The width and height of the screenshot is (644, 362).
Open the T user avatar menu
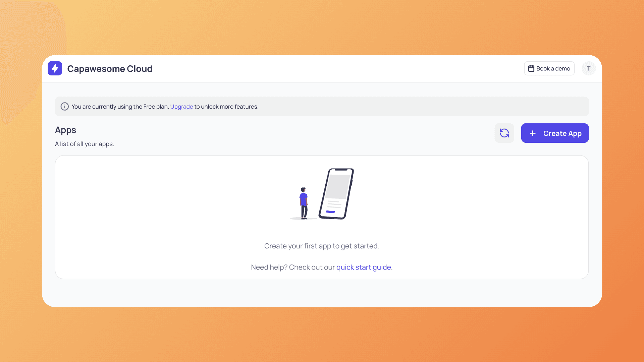tap(589, 68)
